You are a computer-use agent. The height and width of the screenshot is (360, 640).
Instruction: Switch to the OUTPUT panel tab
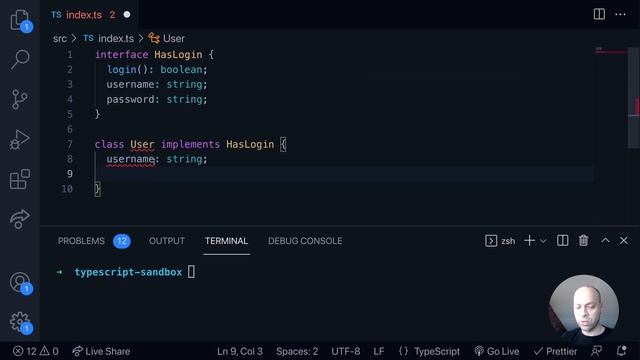click(167, 241)
